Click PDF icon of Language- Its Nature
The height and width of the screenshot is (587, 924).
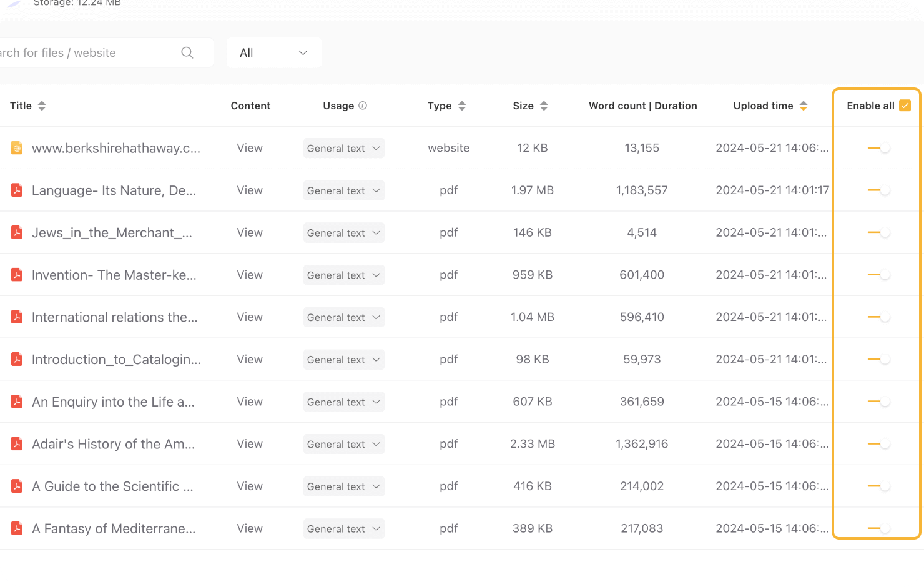coord(17,190)
